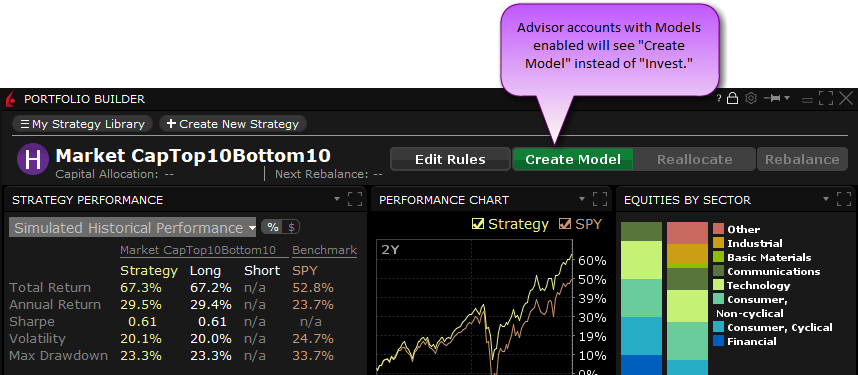Maximize the Equities by Sector panel

pyautogui.click(x=844, y=199)
